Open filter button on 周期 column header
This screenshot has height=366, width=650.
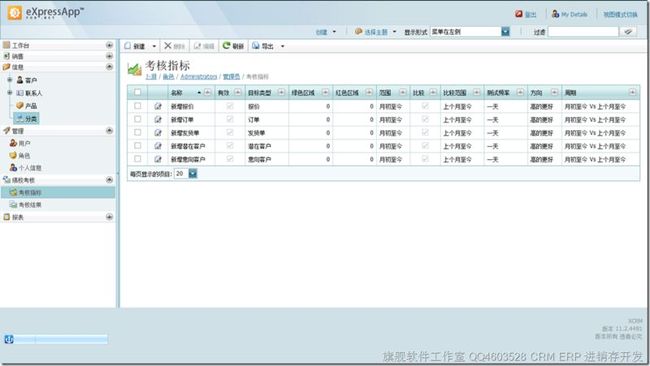632,92
